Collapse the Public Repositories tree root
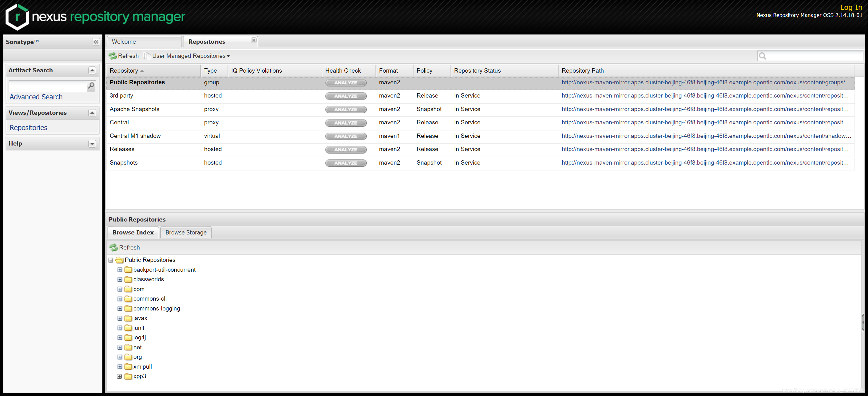Screen dimensions: 868x396 tap(111, 260)
